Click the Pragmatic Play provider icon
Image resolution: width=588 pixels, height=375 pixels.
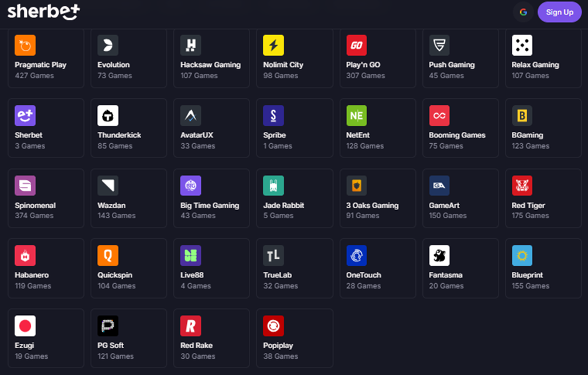point(25,46)
